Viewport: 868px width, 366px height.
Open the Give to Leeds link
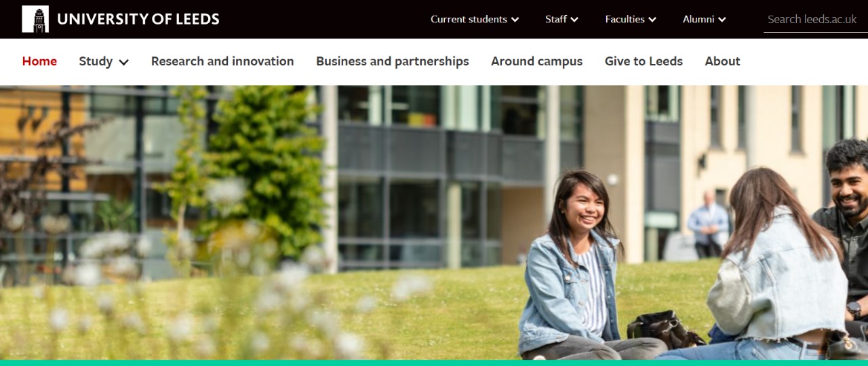(644, 61)
